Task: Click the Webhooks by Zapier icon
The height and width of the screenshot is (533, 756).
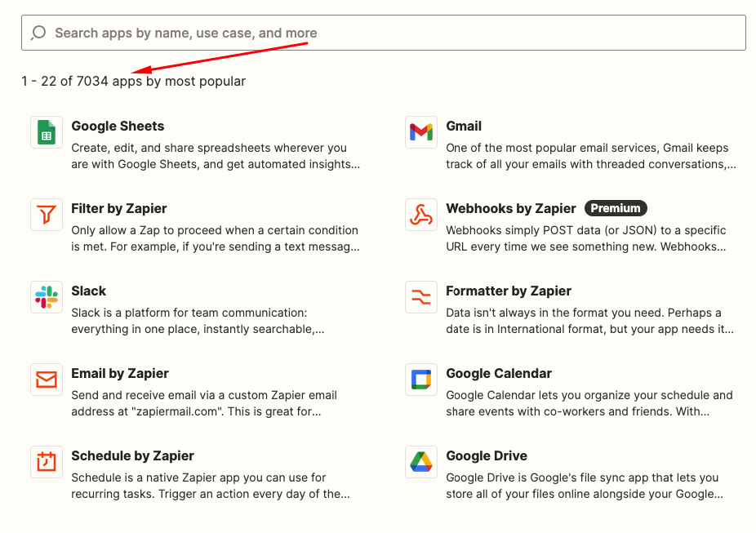Action: (x=421, y=215)
